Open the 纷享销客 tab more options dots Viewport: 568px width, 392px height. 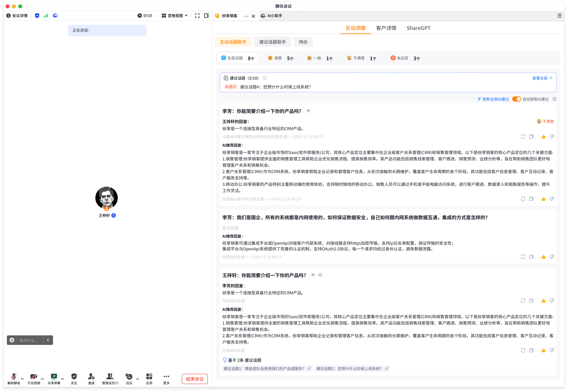point(246,16)
